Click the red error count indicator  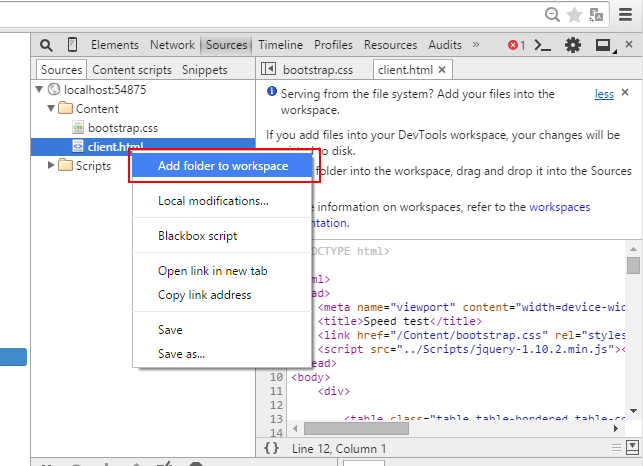(x=516, y=45)
